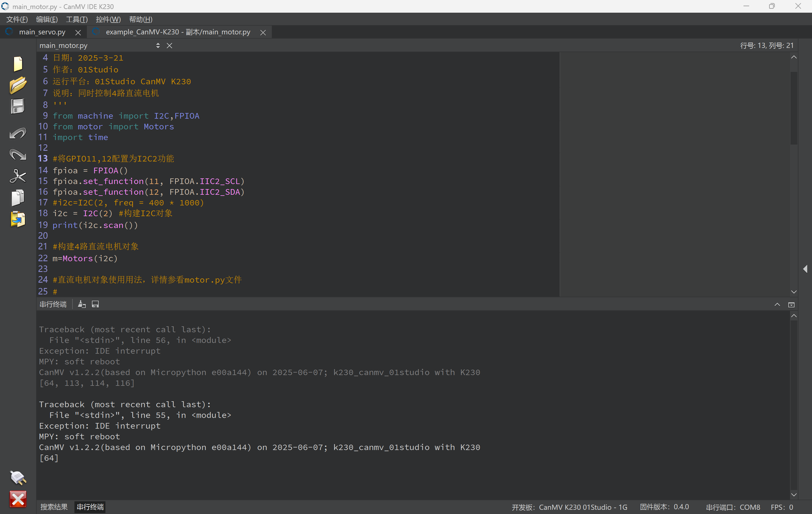Clear the serial terminal with broom icon
812x514 pixels.
coord(81,304)
